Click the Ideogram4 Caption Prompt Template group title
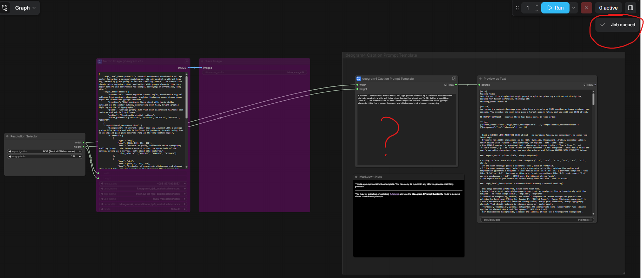This screenshot has width=644, height=278. click(381, 55)
